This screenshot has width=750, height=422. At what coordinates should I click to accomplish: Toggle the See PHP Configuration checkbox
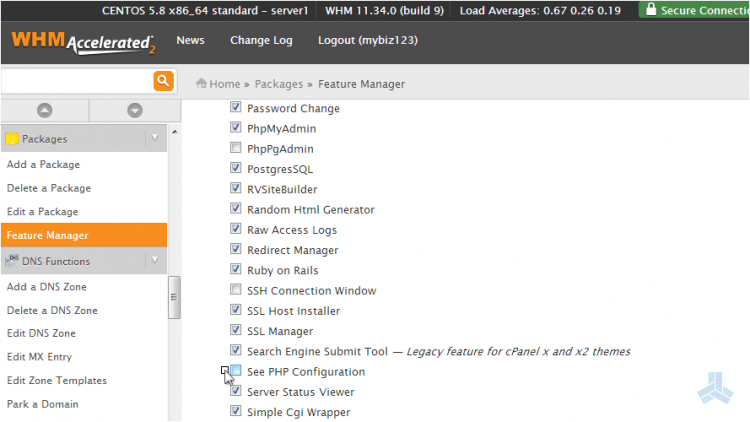click(x=236, y=372)
